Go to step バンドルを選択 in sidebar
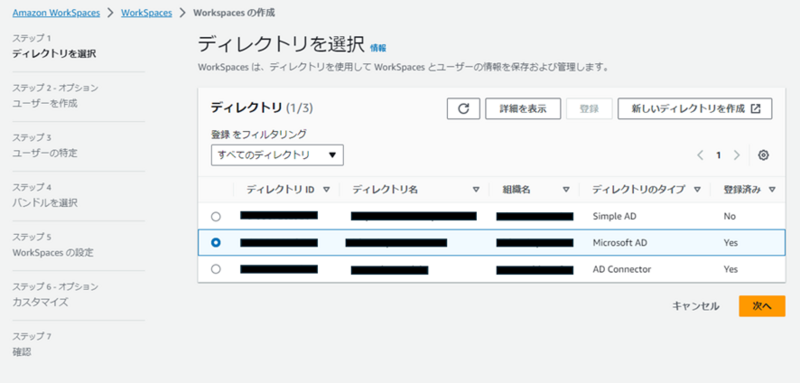The image size is (800, 383). pyautogui.click(x=45, y=203)
